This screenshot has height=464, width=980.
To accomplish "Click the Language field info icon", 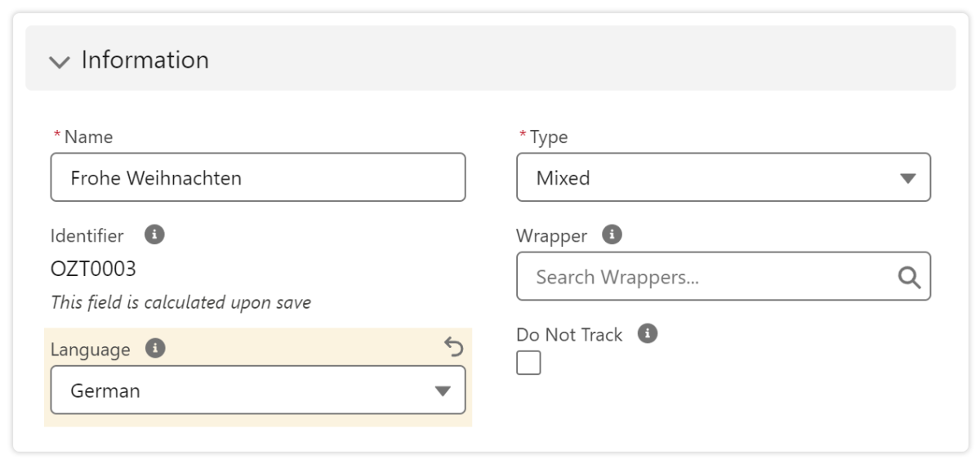I will click(x=154, y=349).
